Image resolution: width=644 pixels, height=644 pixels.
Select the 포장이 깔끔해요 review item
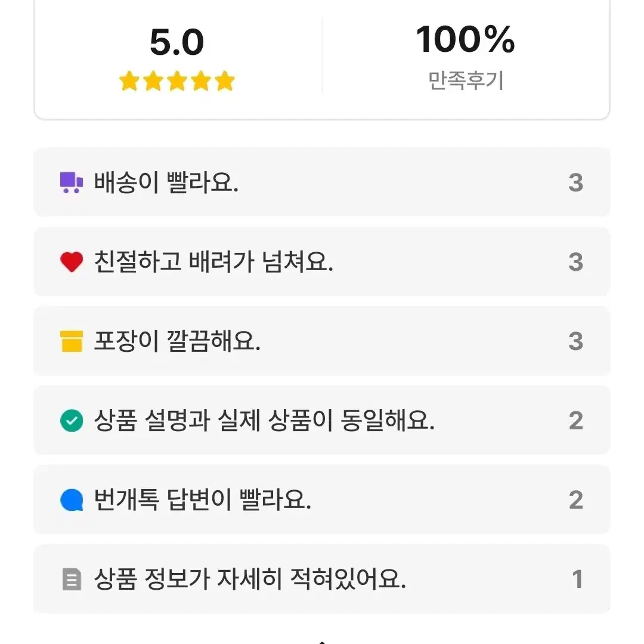click(x=322, y=340)
